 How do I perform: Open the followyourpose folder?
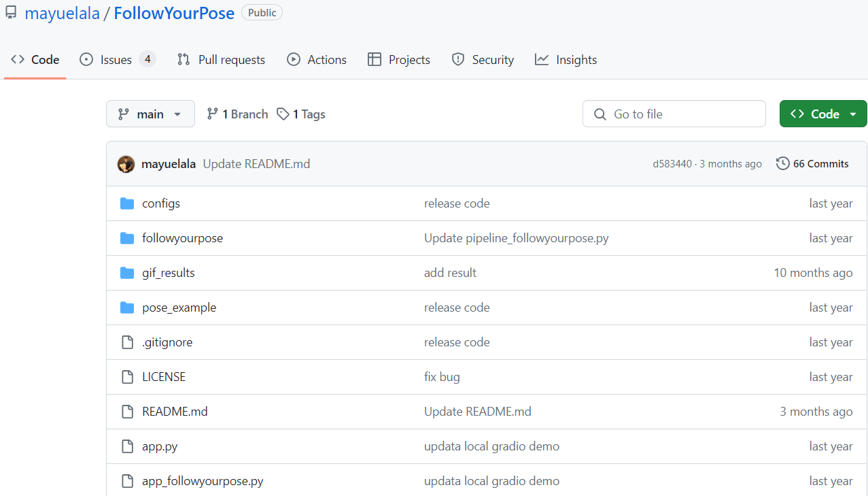click(x=182, y=238)
